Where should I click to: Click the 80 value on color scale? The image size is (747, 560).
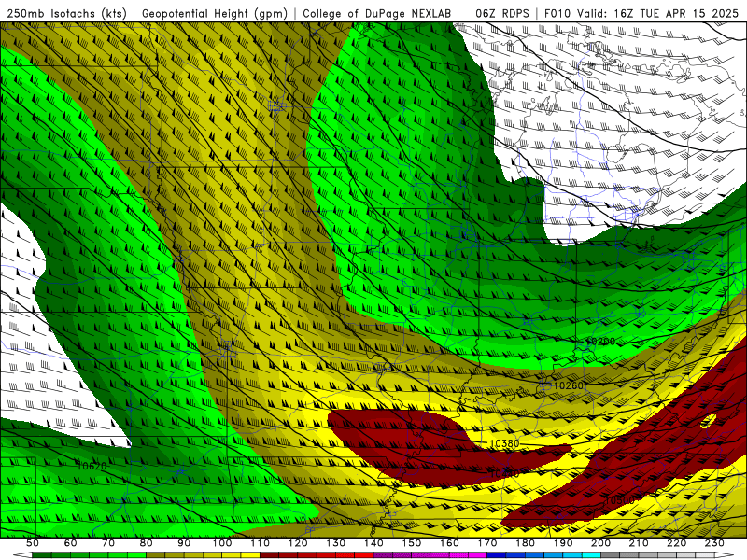point(147,543)
